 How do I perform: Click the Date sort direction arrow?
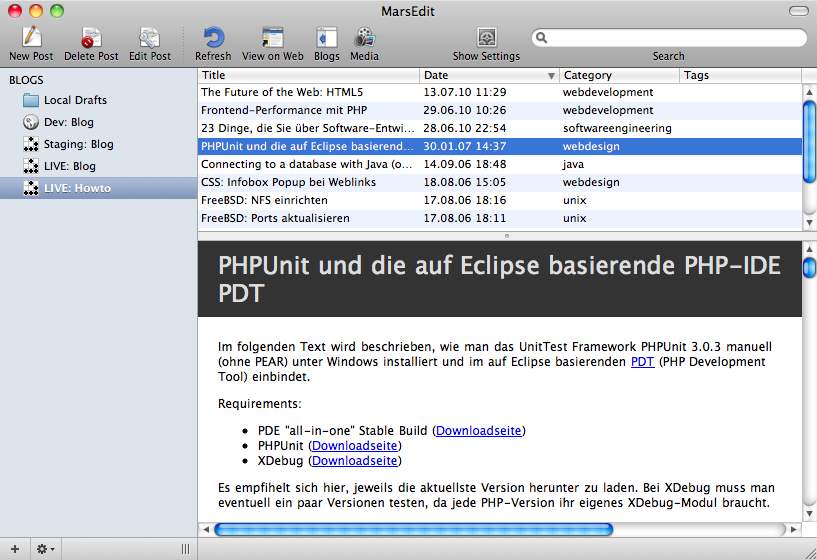click(551, 76)
